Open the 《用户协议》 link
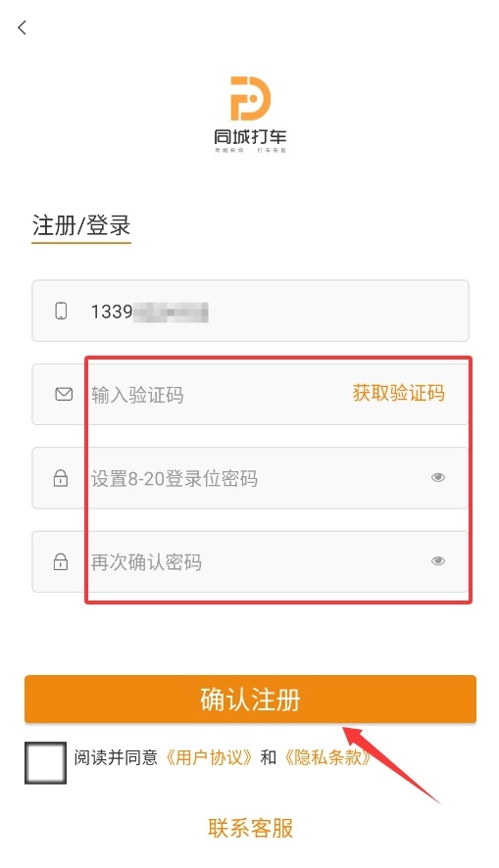Viewport: 499px width, 868px height. [210, 757]
